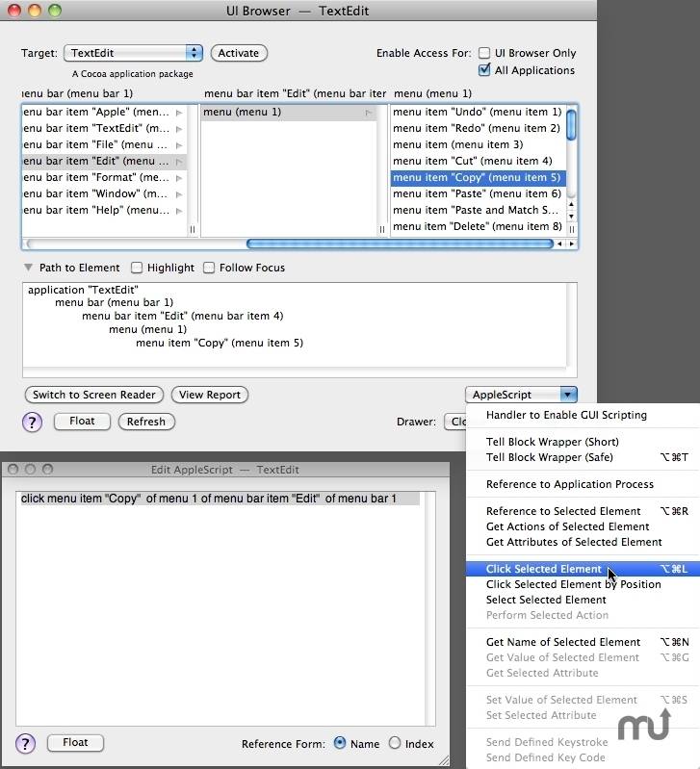700x769 pixels.
Task: Enable the Highlight checkbox
Action: tap(137, 269)
